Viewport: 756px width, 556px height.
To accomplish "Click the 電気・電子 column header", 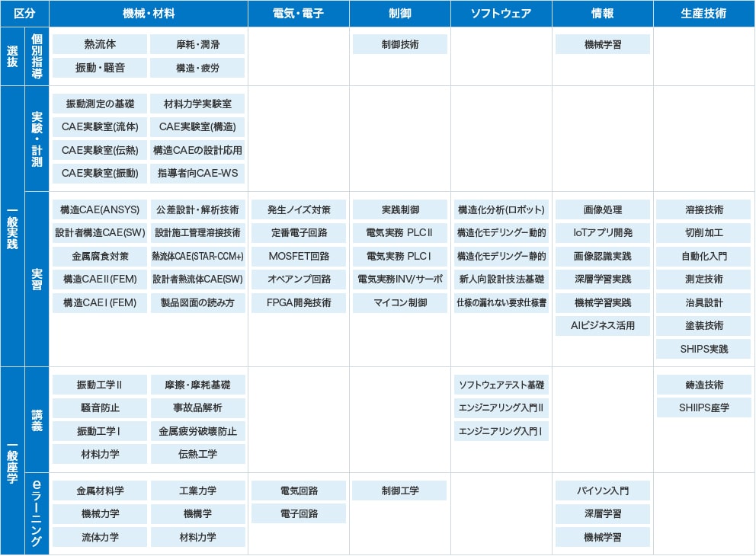I will click(x=299, y=14).
